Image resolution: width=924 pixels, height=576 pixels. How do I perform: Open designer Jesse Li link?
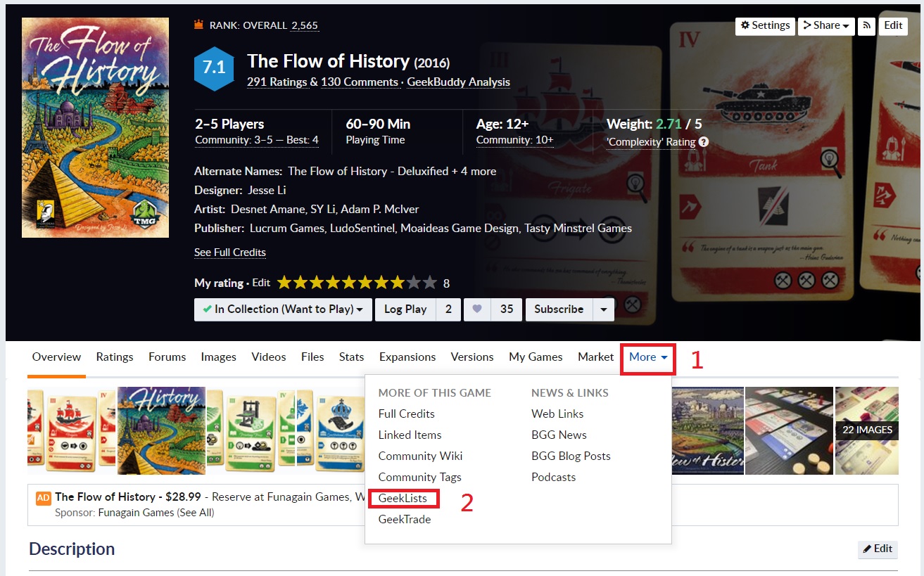[x=267, y=191]
